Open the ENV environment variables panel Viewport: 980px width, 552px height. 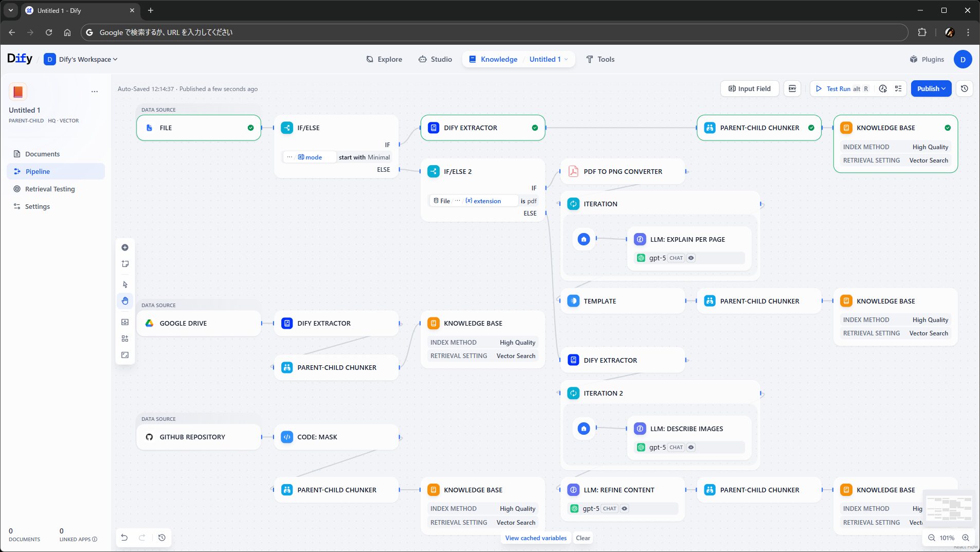792,88
